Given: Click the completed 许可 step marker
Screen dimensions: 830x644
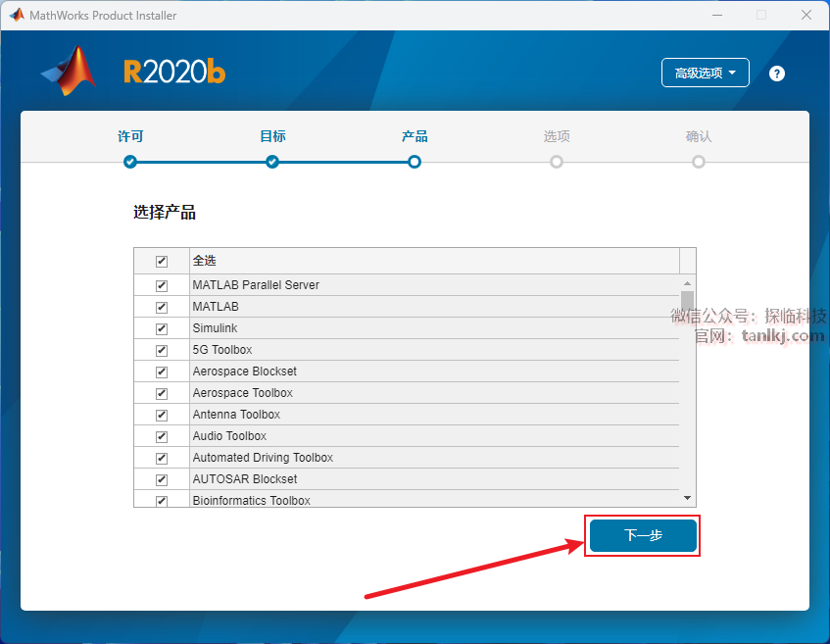Looking at the screenshot, I should tap(130, 162).
